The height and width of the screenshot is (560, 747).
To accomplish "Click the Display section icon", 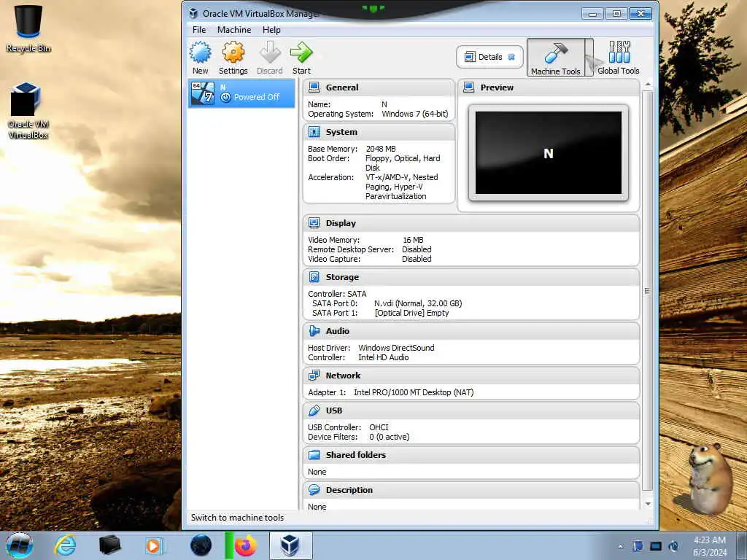I will click(x=314, y=223).
